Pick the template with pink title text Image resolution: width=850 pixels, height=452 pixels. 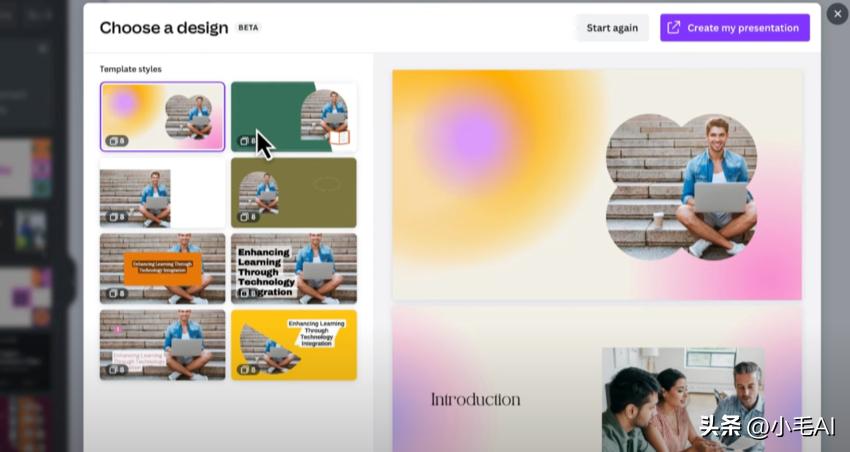point(163,345)
